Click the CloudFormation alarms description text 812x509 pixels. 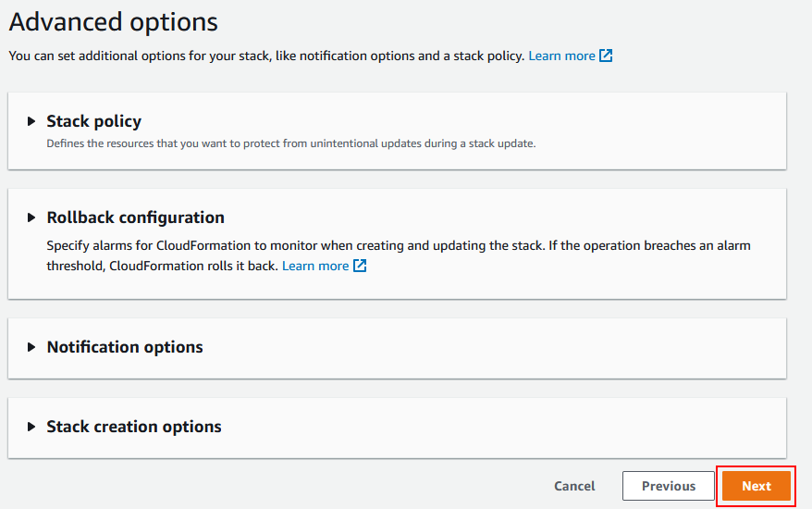(399, 255)
